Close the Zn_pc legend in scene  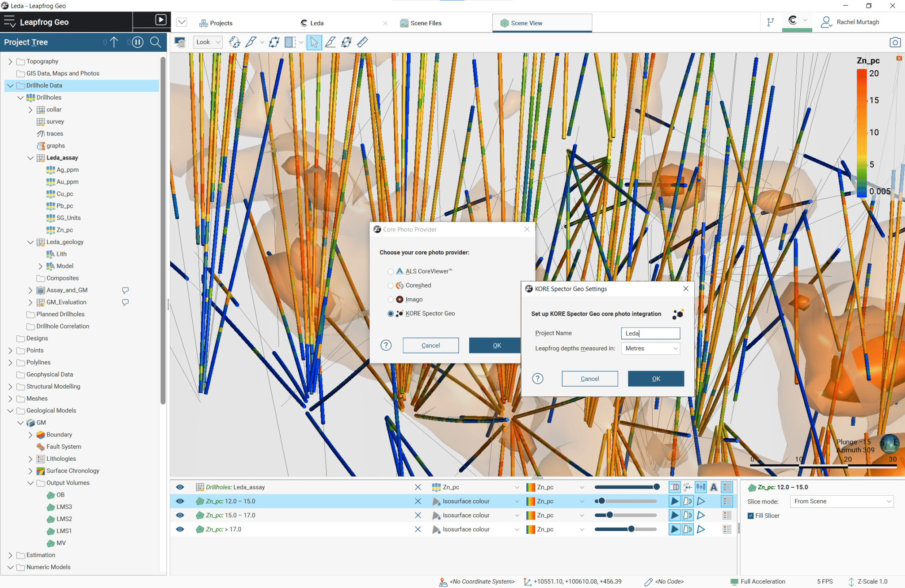click(x=899, y=58)
